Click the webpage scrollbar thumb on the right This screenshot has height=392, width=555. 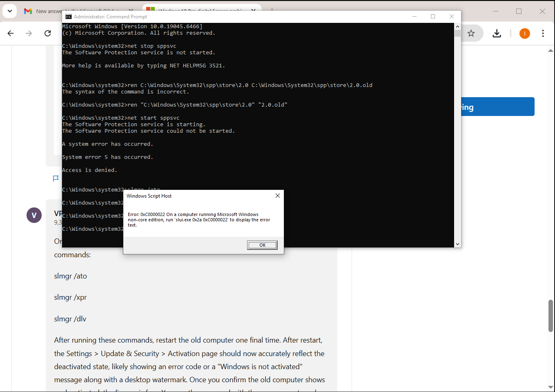coord(551,314)
